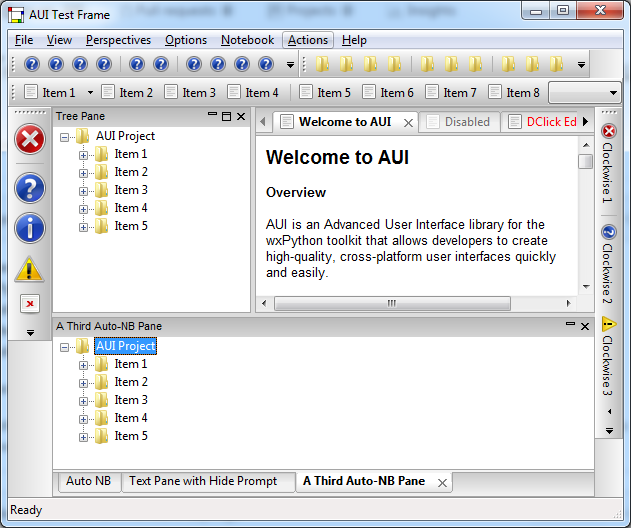Click the notebook tabs right arrow
This screenshot has width=631, height=528.
click(586, 121)
